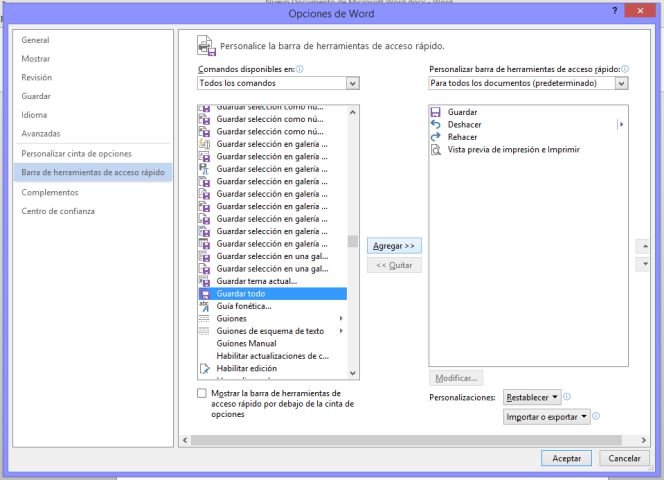Click the info icon beside Personalizar barra de herramientas

[625, 69]
